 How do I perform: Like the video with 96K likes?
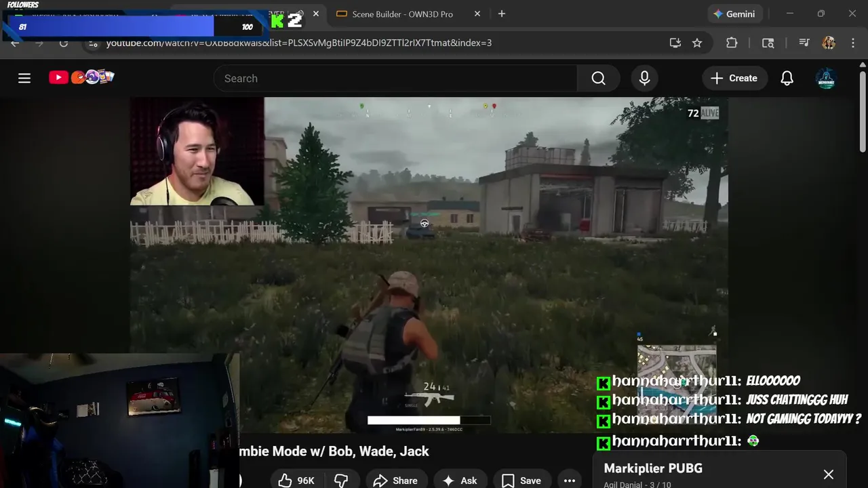[x=297, y=480]
